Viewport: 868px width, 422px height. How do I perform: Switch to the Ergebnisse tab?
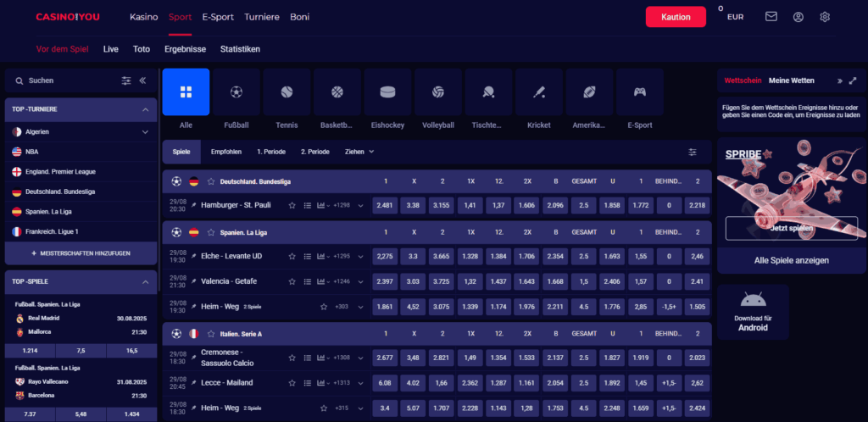click(185, 48)
